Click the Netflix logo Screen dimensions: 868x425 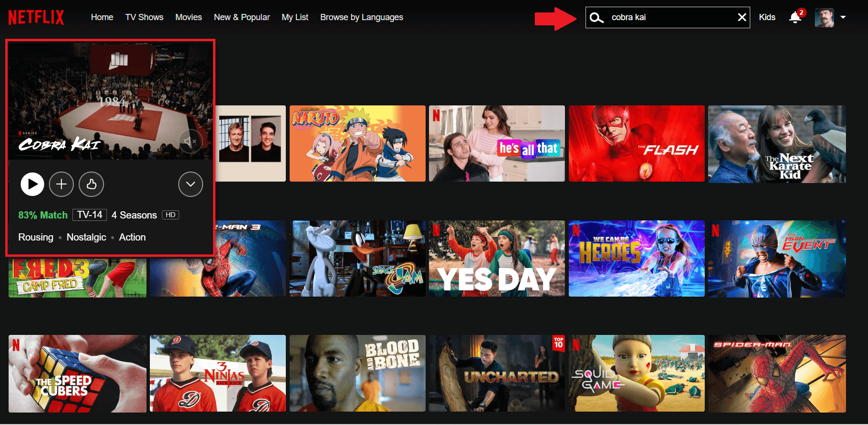pos(36,18)
